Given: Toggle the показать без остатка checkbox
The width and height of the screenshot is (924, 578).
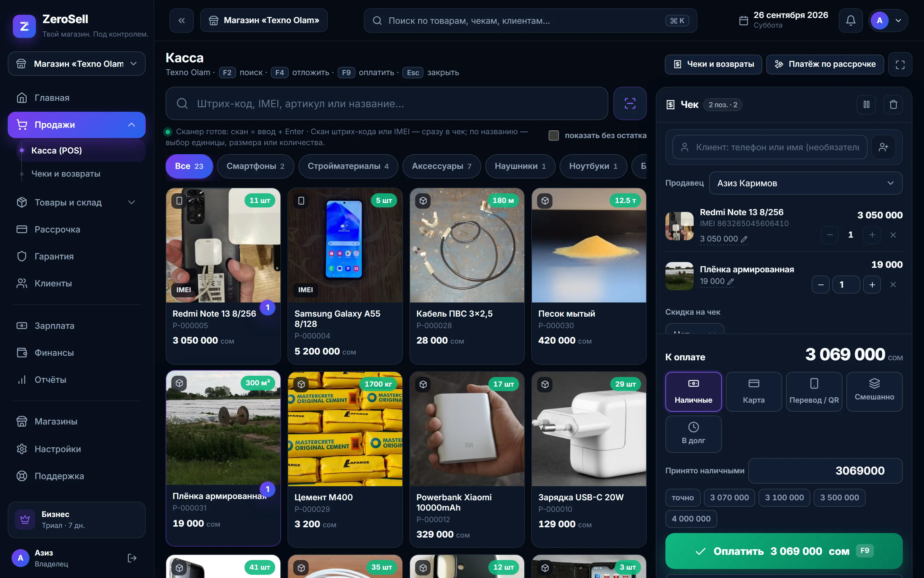Looking at the screenshot, I should point(553,135).
